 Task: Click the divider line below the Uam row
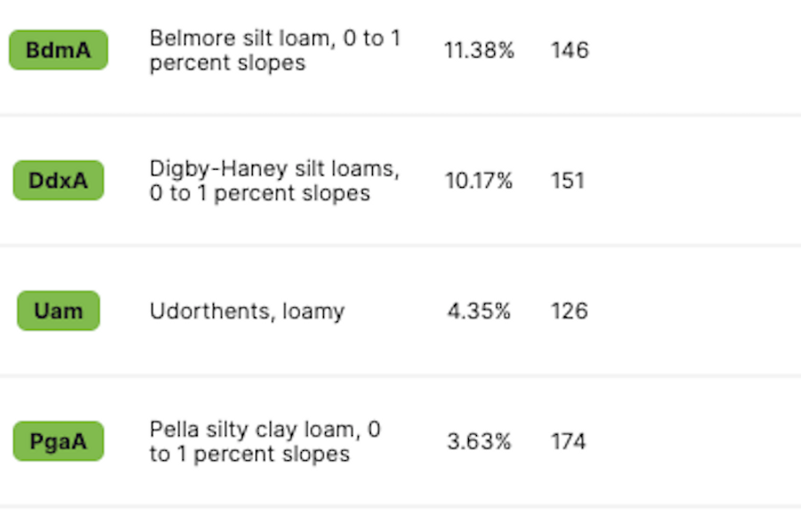[x=400, y=375]
